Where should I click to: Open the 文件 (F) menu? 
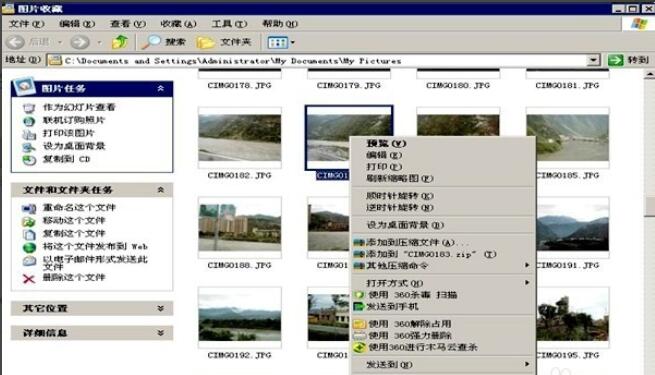click(x=27, y=24)
